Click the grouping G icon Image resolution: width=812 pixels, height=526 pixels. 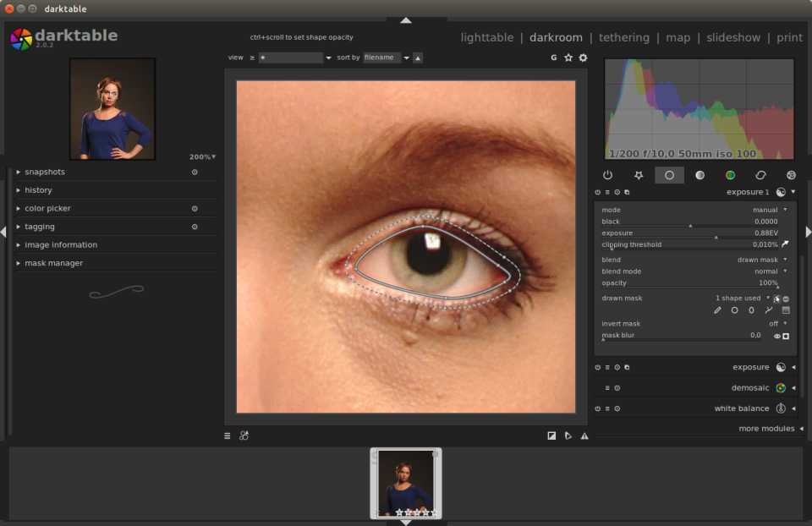pos(553,58)
